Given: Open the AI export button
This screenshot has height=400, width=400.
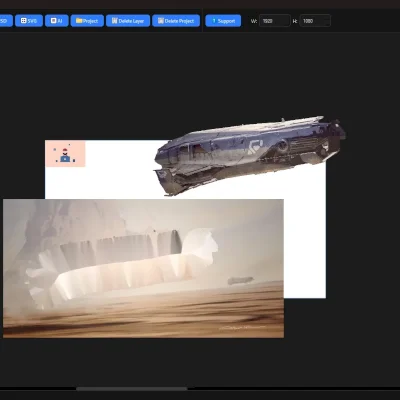Looking at the screenshot, I should point(57,21).
